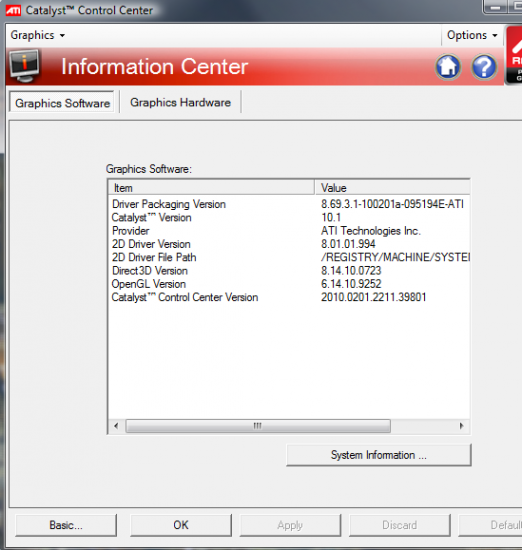This screenshot has height=550, width=522.
Task: Click the list's right scroll arrow
Action: [461, 426]
